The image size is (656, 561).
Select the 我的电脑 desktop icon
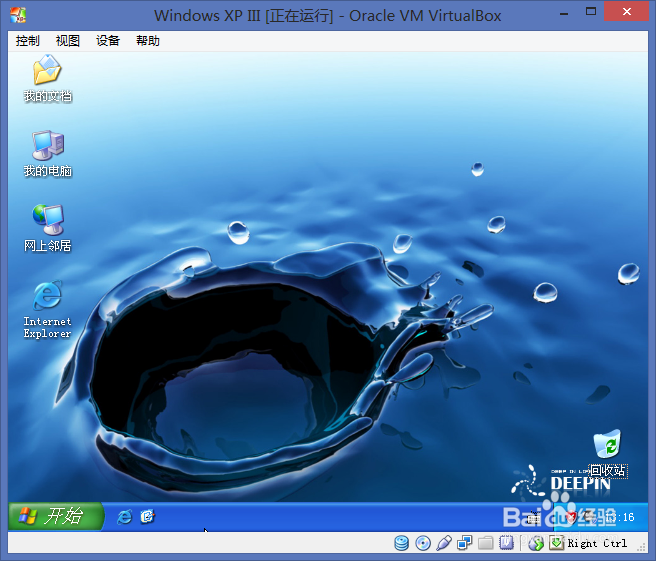click(47, 154)
